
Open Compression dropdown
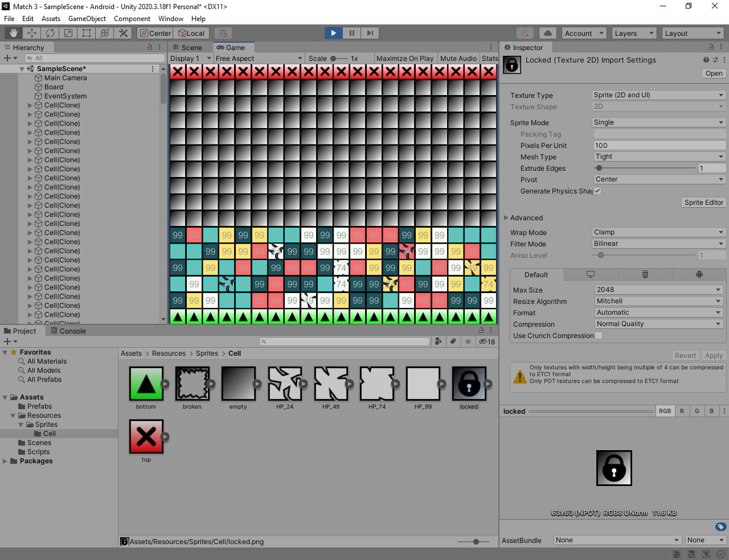658,324
